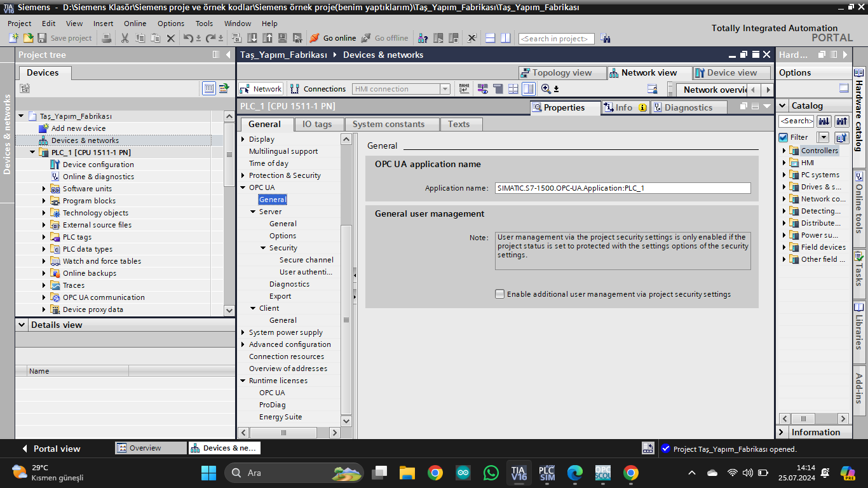This screenshot has width=868, height=488.
Task: Click the Accessible devices icon
Action: pyautogui.click(x=423, y=38)
